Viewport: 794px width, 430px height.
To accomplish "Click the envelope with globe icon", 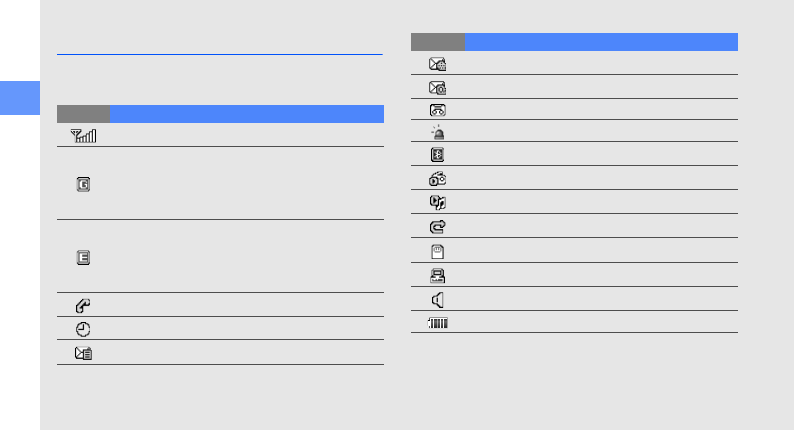I will tap(437, 63).
